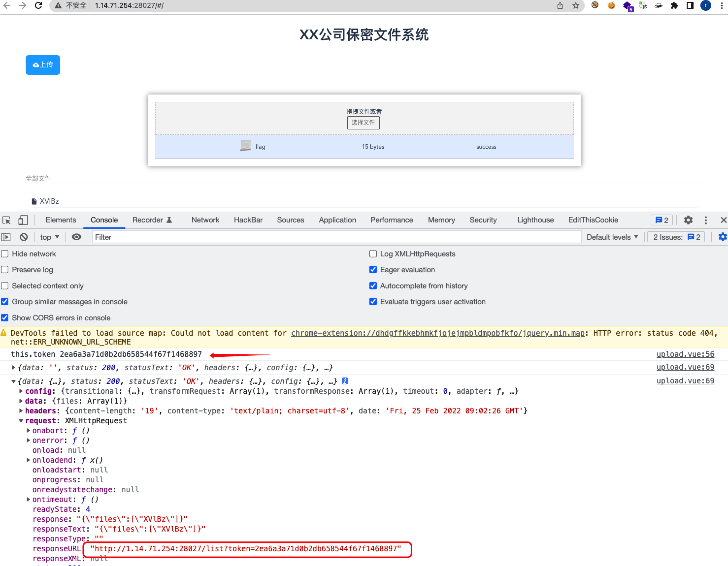Toggle the device toolbar
Viewport: 728px width, 566px height.
pyautogui.click(x=23, y=220)
